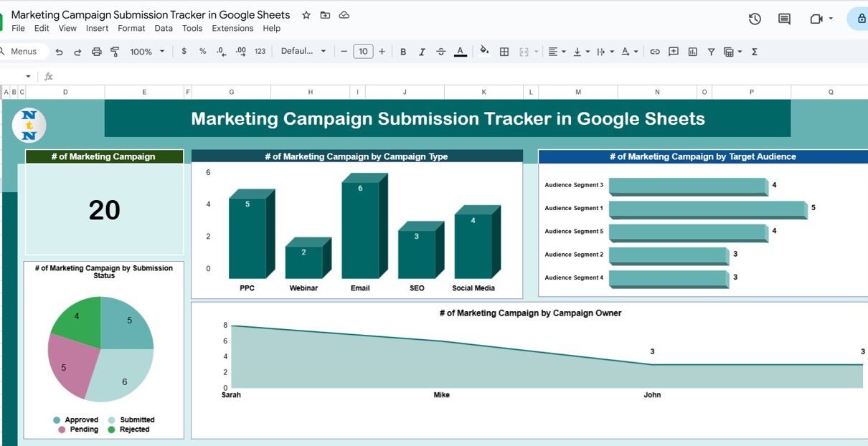
Task: Click into the formula bar
Action: click(459, 76)
